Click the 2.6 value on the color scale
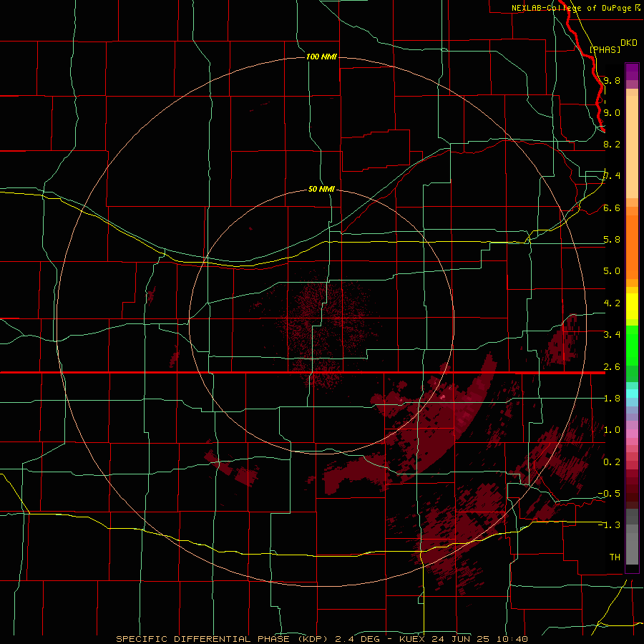This screenshot has width=644, height=644. pyautogui.click(x=612, y=366)
